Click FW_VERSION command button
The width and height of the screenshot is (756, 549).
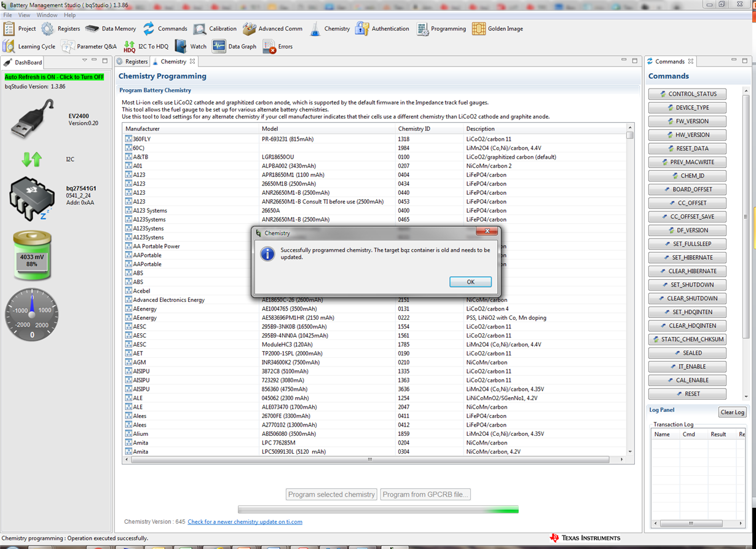(x=687, y=121)
